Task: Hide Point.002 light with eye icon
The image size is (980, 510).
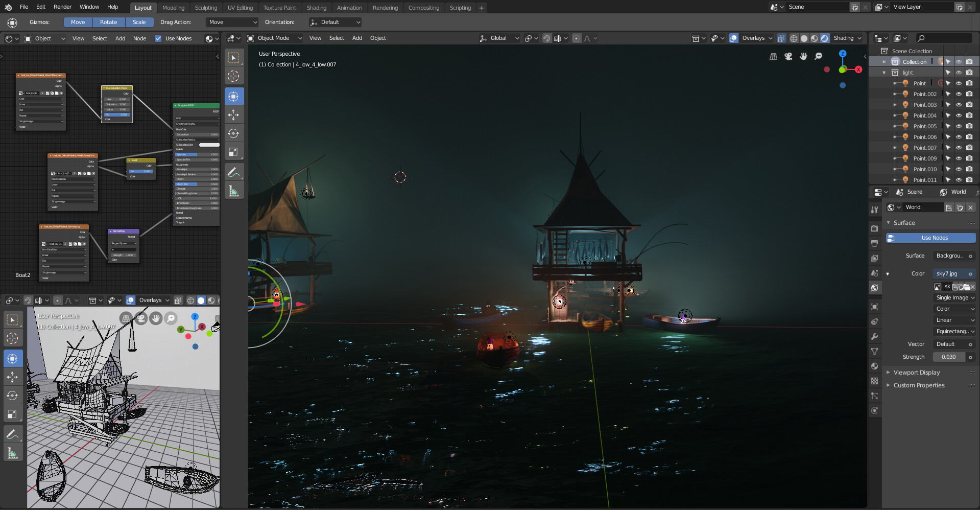Action: [959, 94]
